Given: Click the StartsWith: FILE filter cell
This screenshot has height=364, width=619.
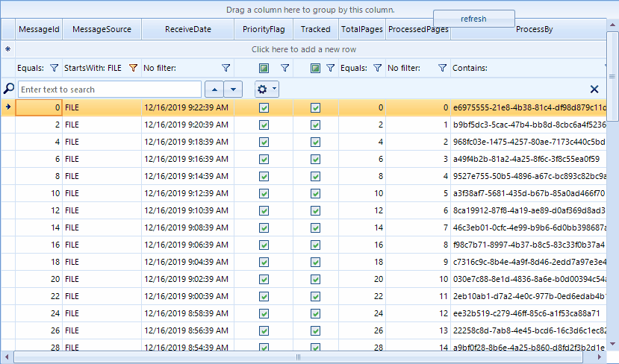Looking at the screenshot, I should (x=102, y=68).
